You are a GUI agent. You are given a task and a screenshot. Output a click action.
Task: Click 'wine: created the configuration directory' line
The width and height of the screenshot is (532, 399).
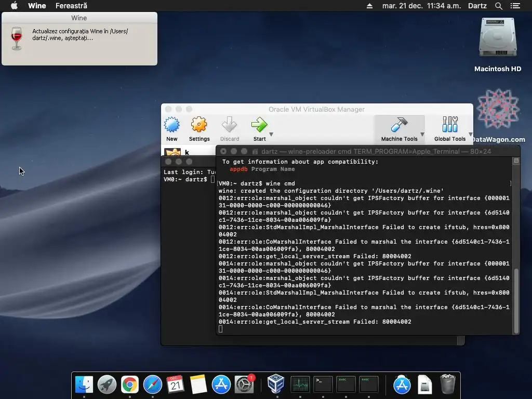pyautogui.click(x=331, y=191)
